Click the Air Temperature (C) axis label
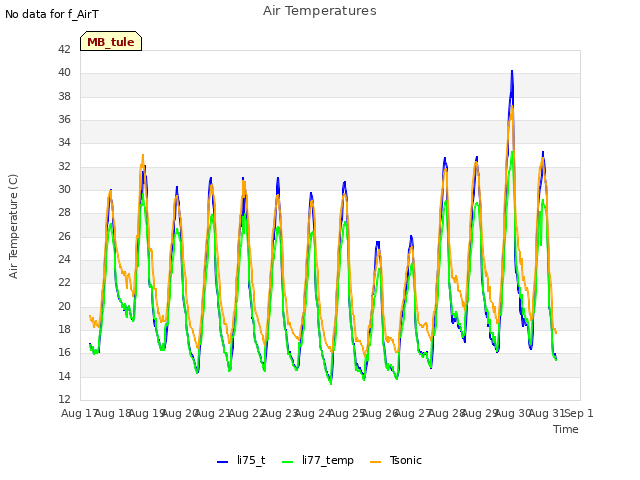The width and height of the screenshot is (640, 480). tap(13, 227)
